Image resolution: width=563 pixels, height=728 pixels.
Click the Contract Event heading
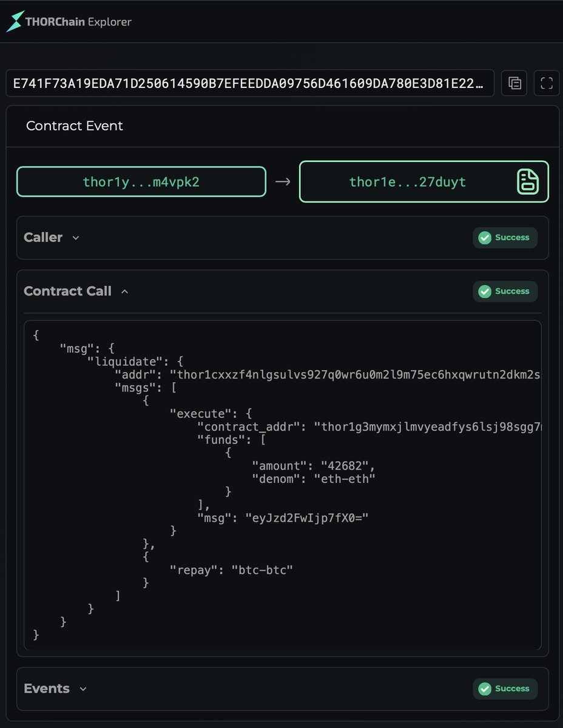pos(74,126)
